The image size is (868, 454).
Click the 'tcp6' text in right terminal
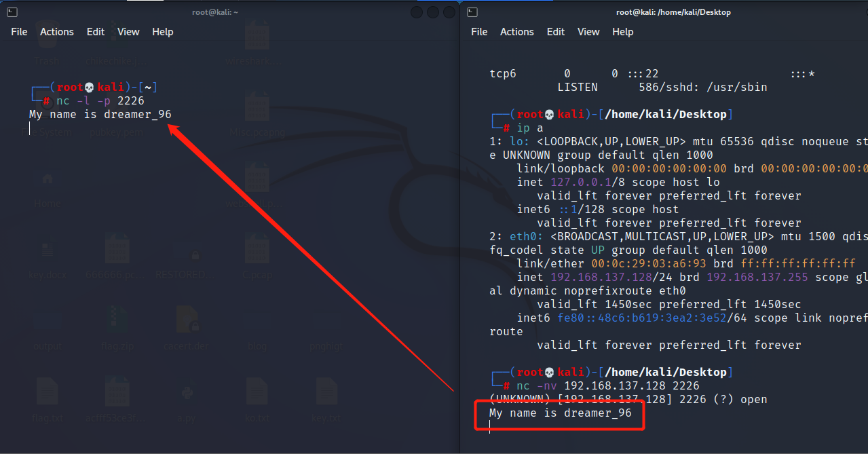[x=503, y=74]
